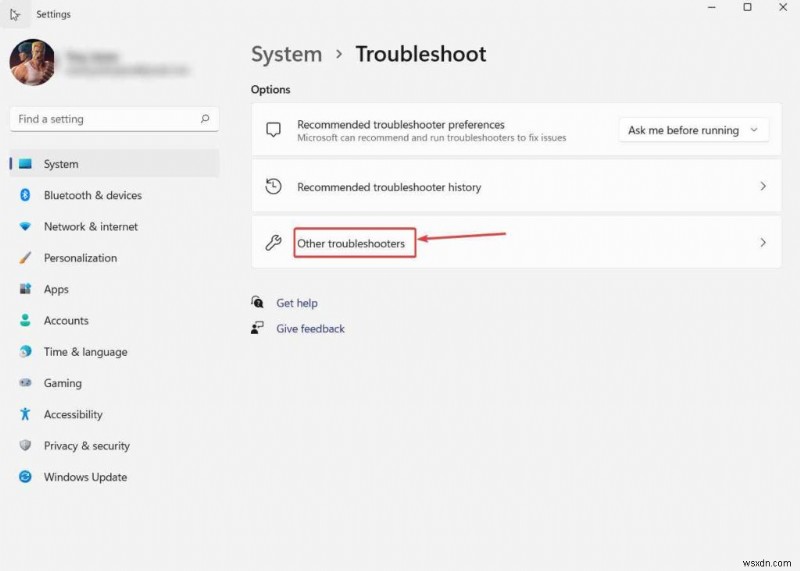
Task: Open Recommended troubleshooter history
Action: 516,186
